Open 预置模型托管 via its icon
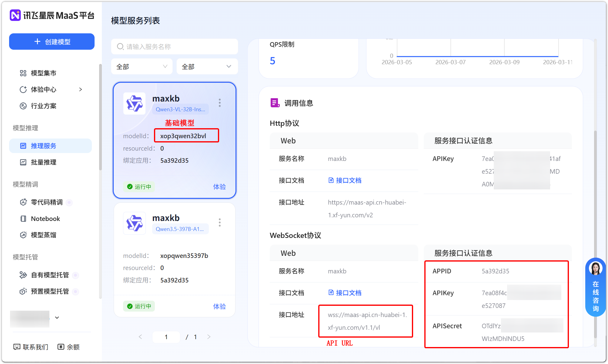Image resolution: width=608 pixels, height=364 pixels. (x=23, y=291)
